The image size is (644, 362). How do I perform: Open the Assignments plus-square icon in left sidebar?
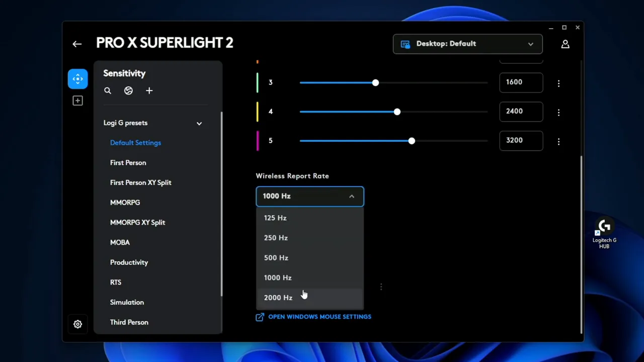pyautogui.click(x=77, y=101)
